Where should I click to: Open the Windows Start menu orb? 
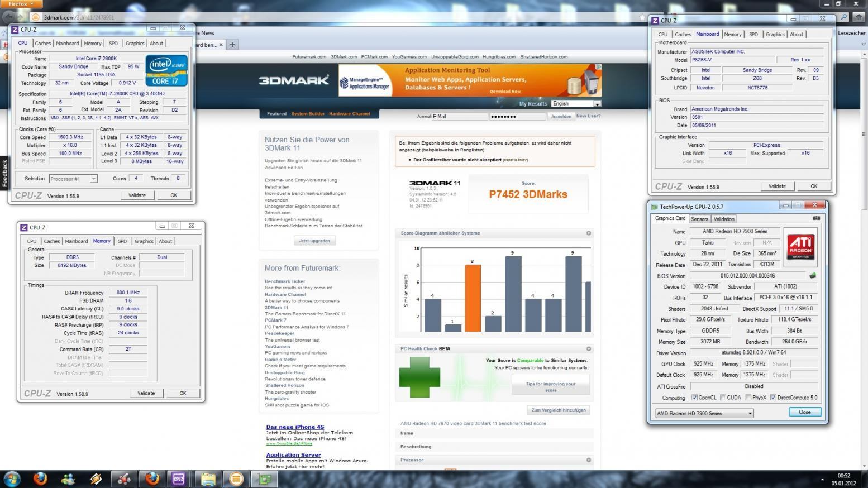point(12,479)
